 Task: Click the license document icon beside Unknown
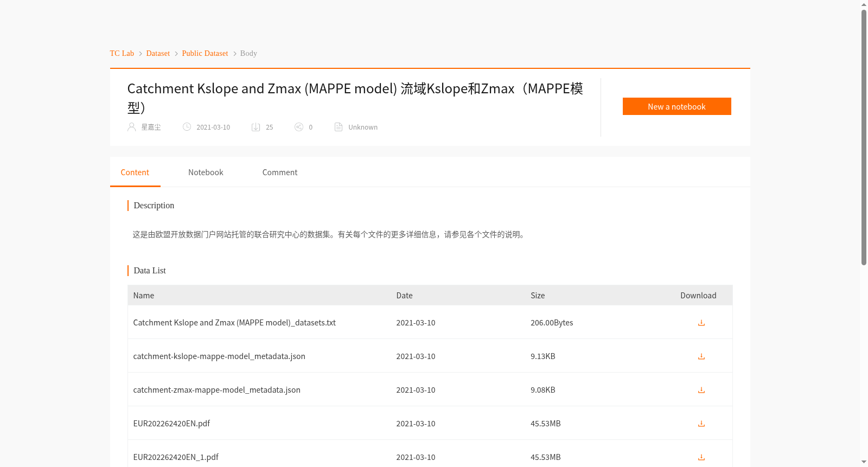pyautogui.click(x=338, y=127)
